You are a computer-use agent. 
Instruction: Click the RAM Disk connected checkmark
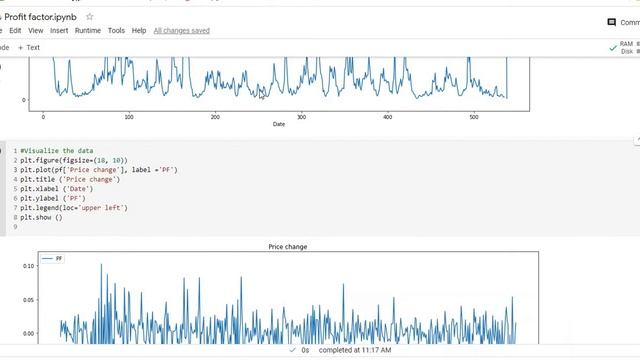coord(613,48)
